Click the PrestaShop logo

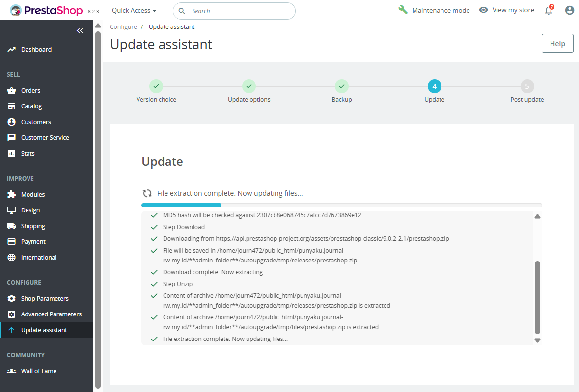(47, 10)
